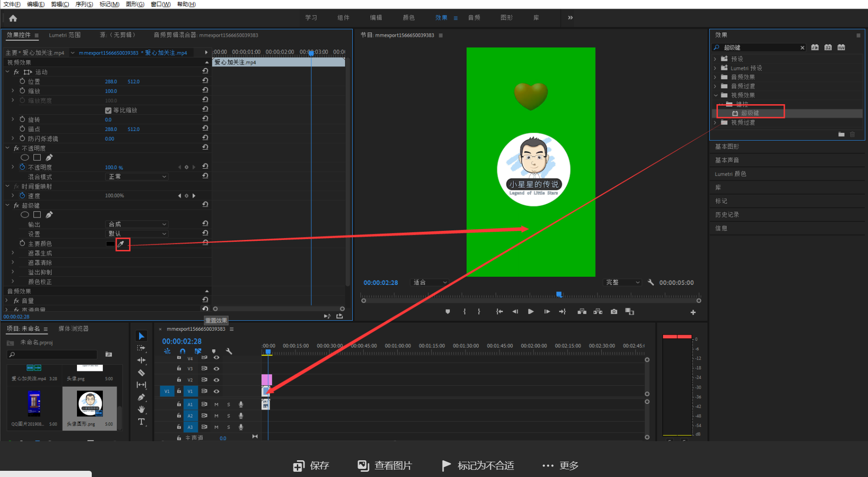Play the program monitor preview
The width and height of the screenshot is (868, 477).
pos(531,312)
